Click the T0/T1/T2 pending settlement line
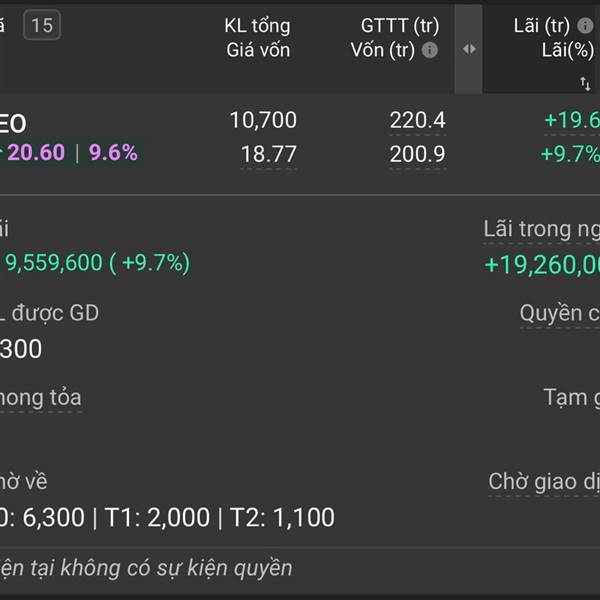Image resolution: width=600 pixels, height=600 pixels. [166, 517]
